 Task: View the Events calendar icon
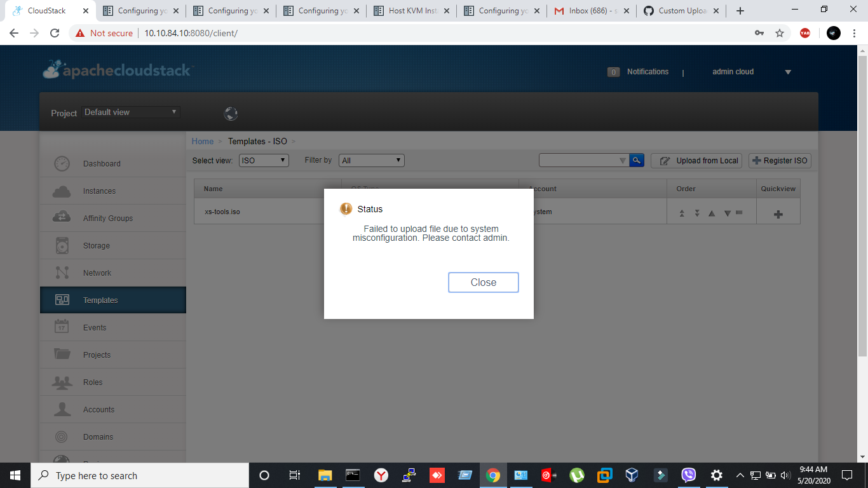(62, 327)
